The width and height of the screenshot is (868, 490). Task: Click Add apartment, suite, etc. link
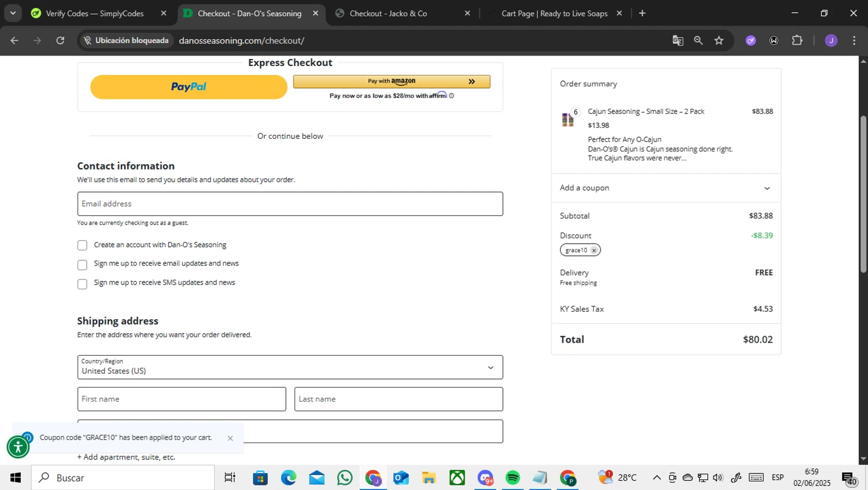coord(126,457)
